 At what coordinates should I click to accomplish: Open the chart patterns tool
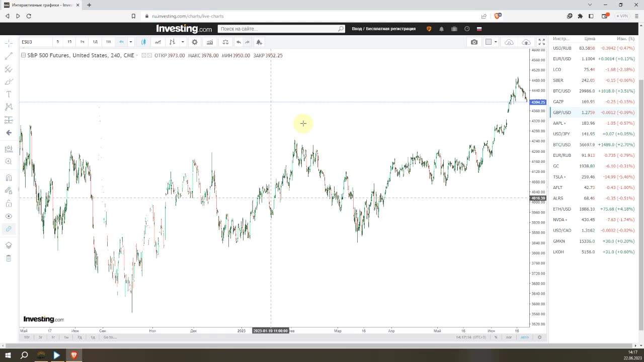[9, 107]
